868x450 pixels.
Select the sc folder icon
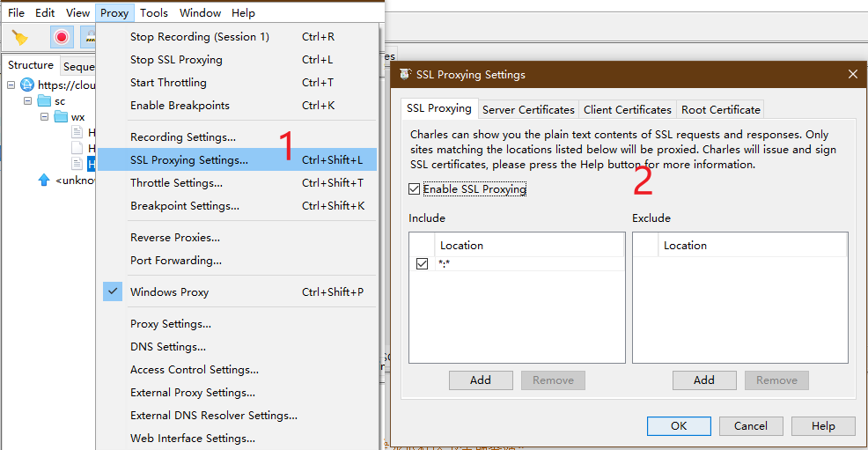click(44, 100)
